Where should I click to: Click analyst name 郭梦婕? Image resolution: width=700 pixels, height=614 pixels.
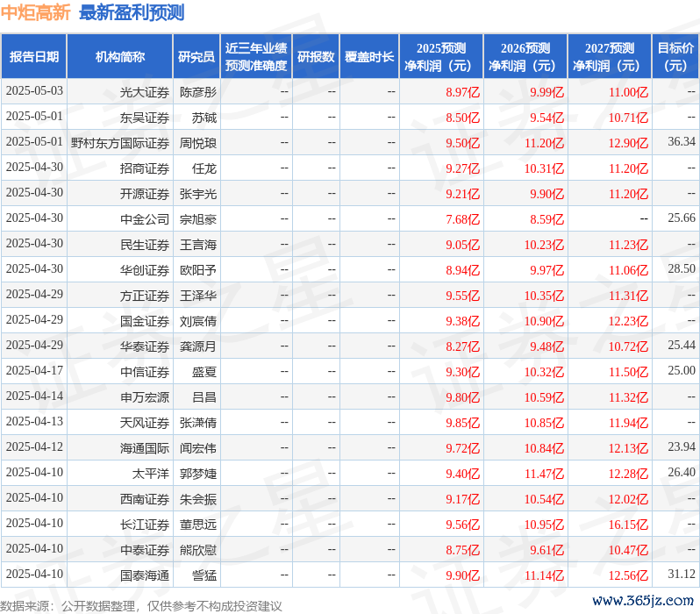pyautogui.click(x=197, y=474)
